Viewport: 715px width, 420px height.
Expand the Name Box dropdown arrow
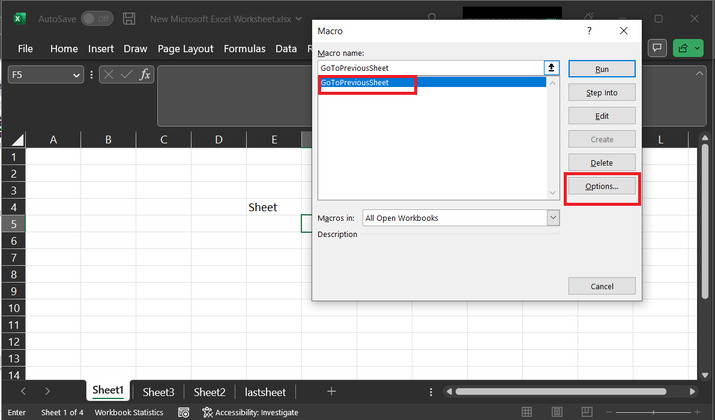click(76, 75)
